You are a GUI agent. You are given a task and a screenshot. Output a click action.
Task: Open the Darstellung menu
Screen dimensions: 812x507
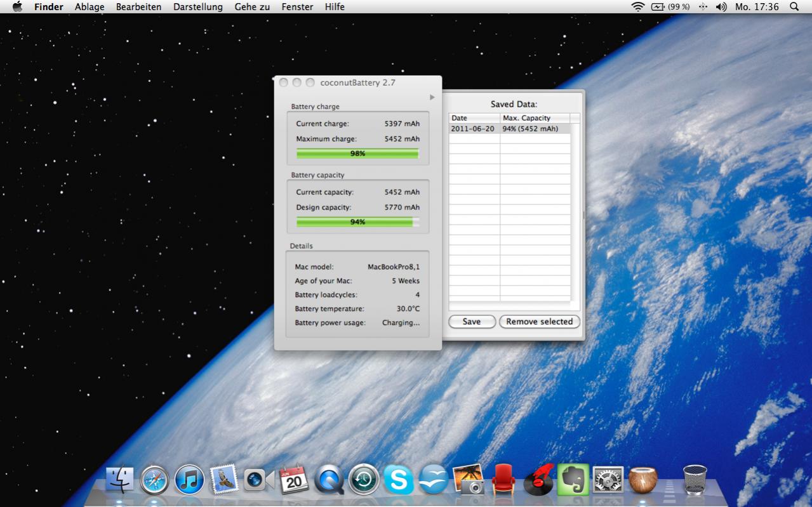tap(198, 7)
